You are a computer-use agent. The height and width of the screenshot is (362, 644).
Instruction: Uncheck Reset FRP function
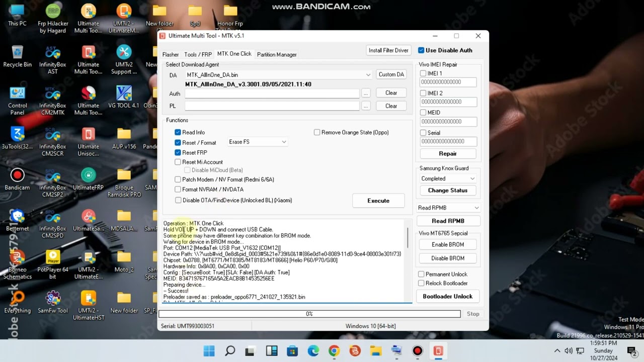[178, 152]
